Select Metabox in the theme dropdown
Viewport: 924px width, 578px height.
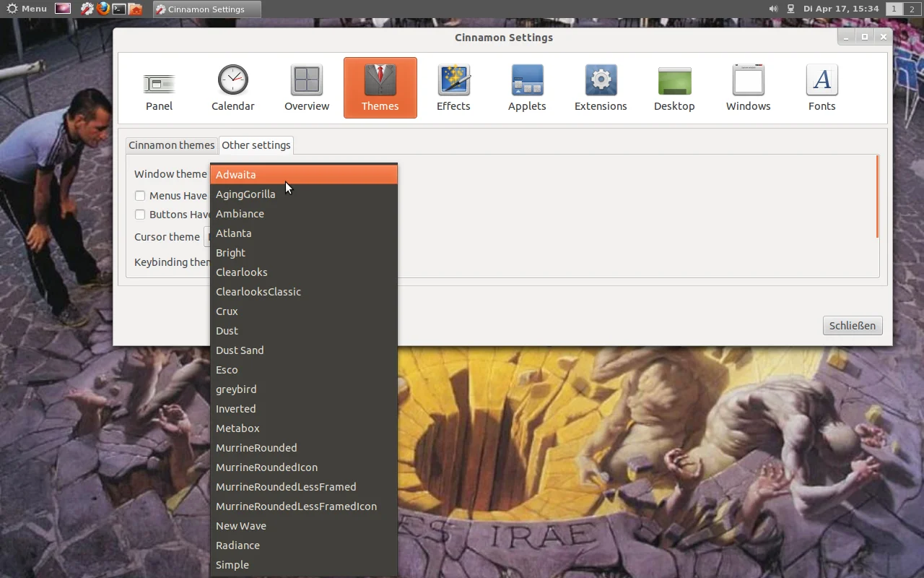tap(303, 428)
